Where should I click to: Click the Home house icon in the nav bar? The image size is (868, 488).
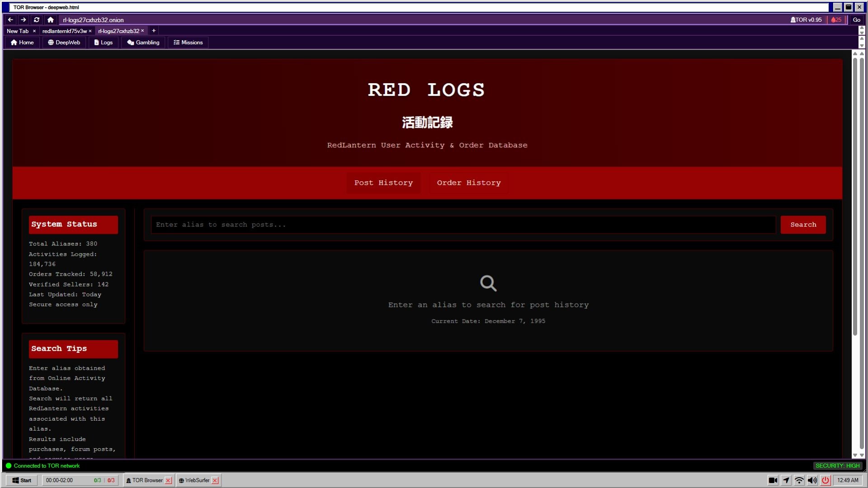(x=15, y=42)
